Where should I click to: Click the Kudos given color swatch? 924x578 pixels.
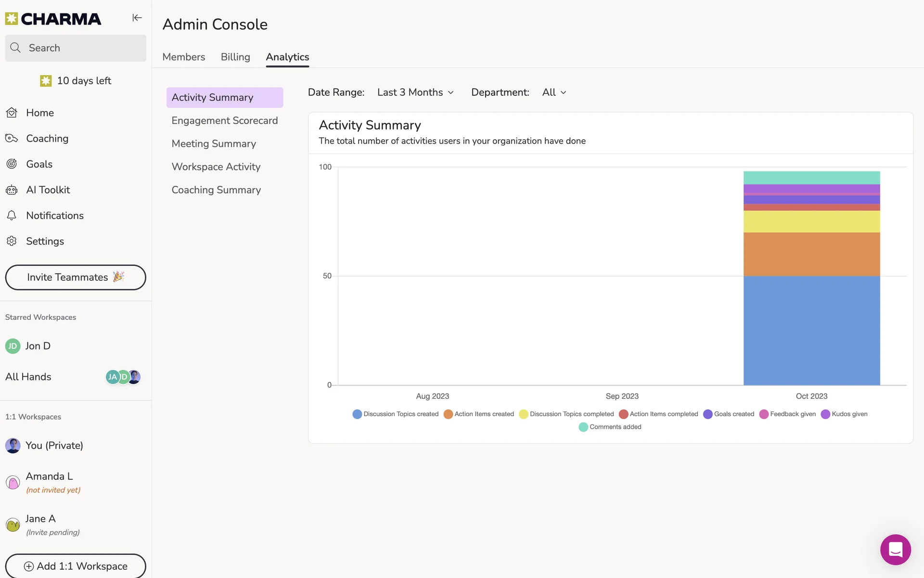tap(825, 414)
